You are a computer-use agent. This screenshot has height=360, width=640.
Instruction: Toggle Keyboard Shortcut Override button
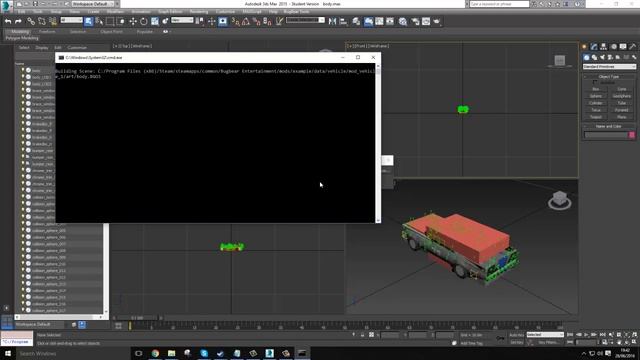(x=222, y=21)
